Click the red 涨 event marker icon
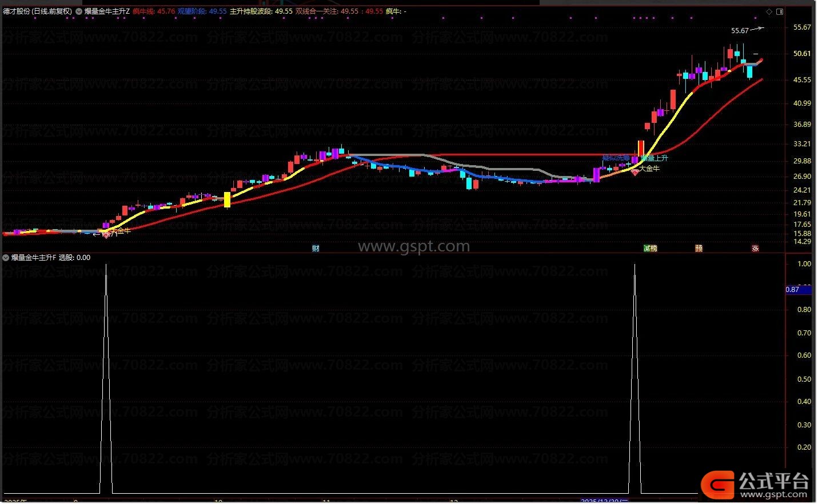 tap(755, 249)
